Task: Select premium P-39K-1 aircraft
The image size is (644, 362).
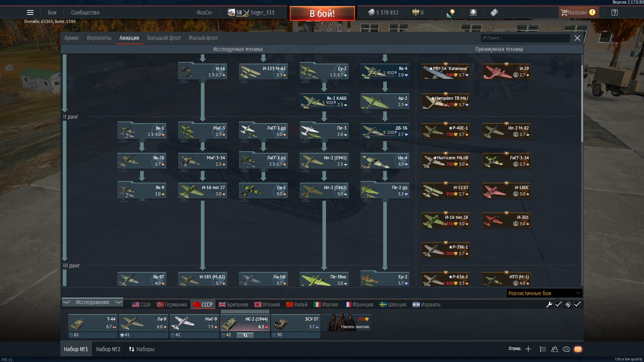Action: [x=446, y=250]
